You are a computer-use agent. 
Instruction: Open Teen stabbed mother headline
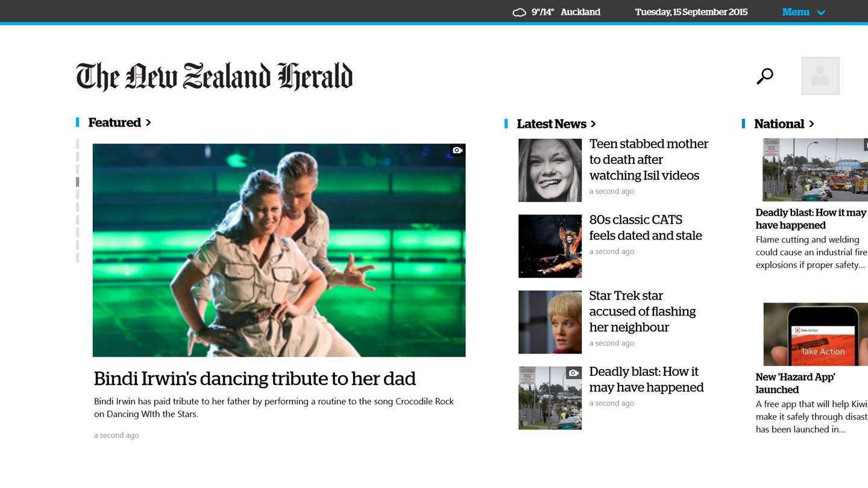click(x=649, y=160)
